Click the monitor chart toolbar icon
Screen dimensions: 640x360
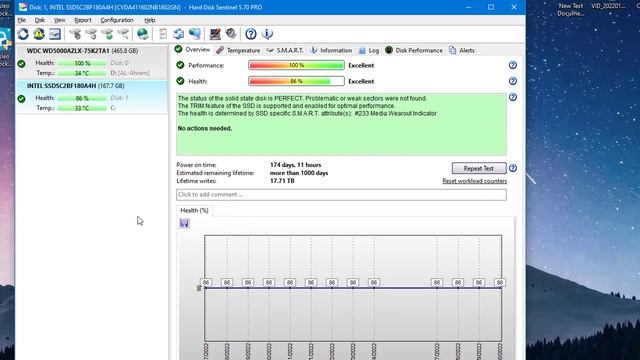coord(215,34)
